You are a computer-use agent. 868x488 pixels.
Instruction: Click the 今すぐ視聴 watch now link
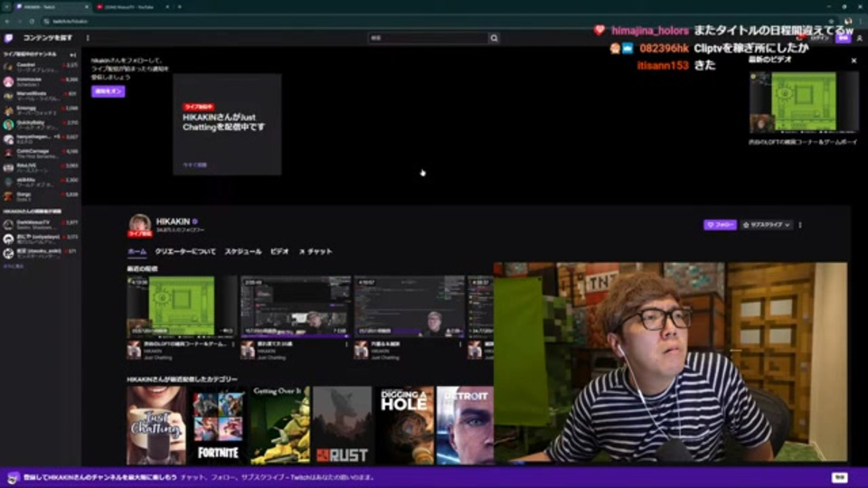pos(194,164)
